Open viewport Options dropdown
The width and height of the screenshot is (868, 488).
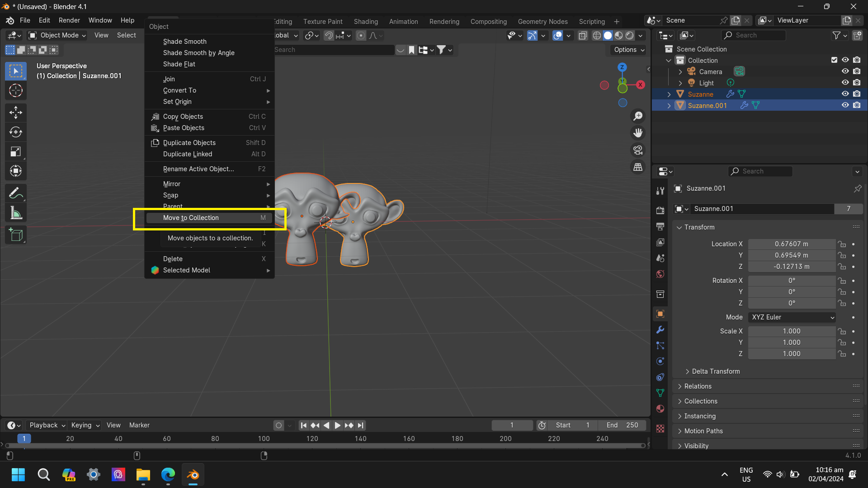(628, 50)
